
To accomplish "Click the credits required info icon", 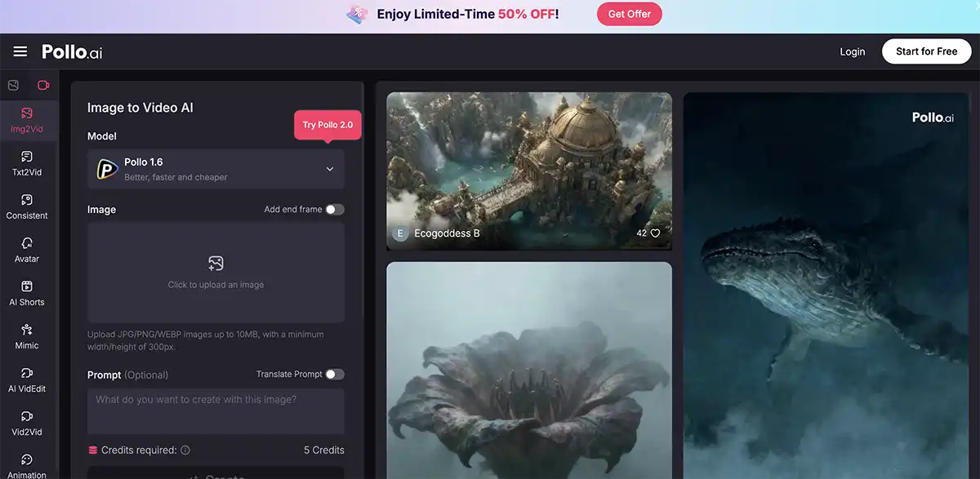I will (185, 450).
